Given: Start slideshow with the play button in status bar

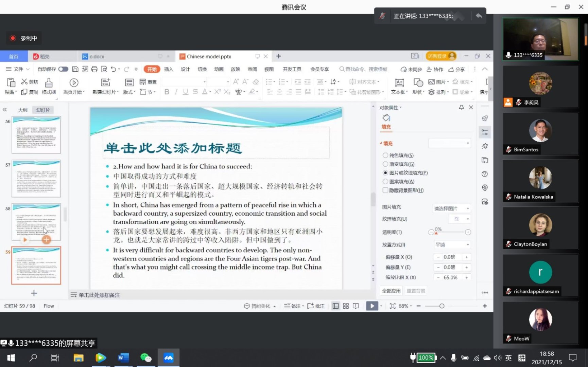Looking at the screenshot, I should click(372, 306).
